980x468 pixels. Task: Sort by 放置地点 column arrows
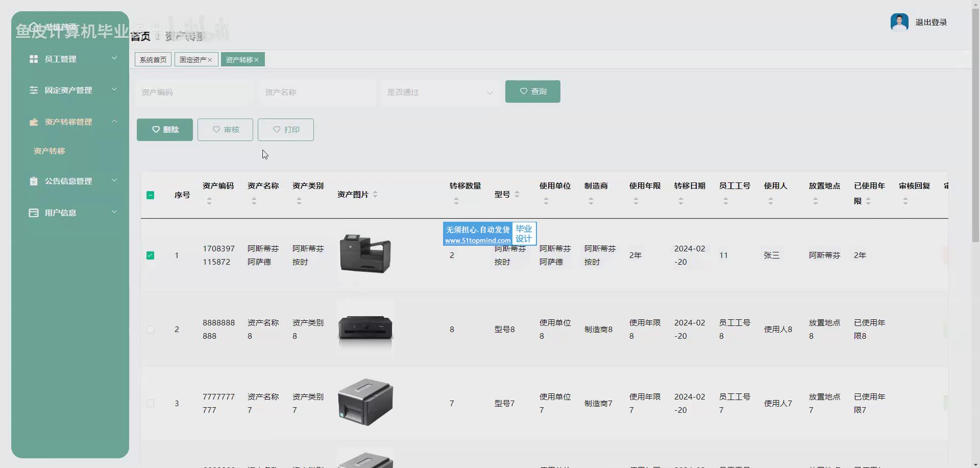click(816, 201)
